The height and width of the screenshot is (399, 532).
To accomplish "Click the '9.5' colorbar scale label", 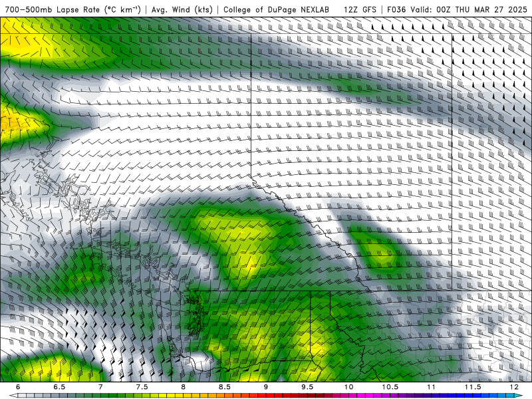I will (307, 387).
